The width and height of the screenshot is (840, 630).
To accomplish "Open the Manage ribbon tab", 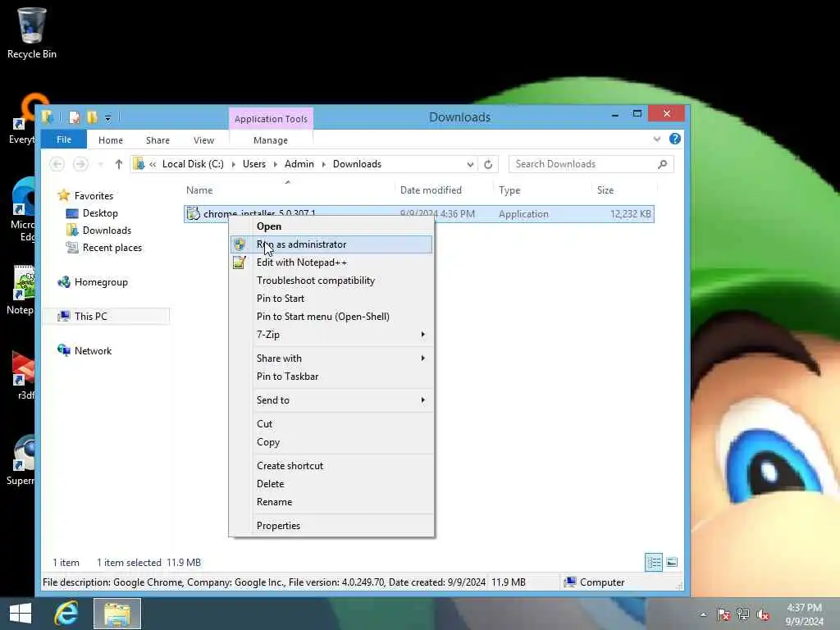I will click(271, 140).
